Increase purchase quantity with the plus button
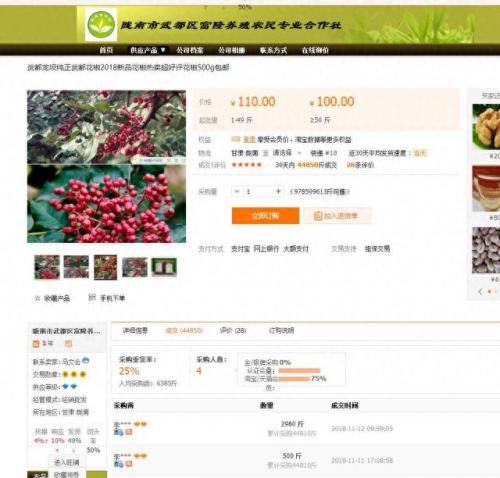This screenshot has height=478, width=500. [278, 191]
